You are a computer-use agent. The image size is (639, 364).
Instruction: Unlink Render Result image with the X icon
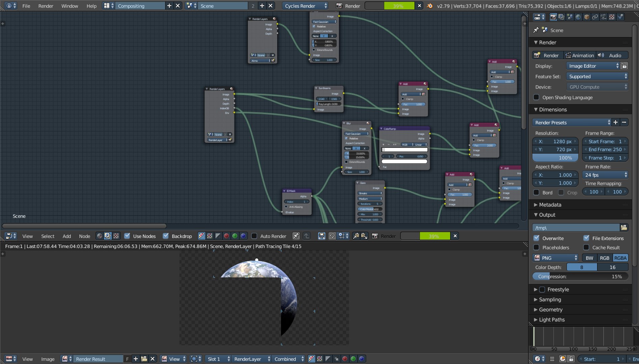[152, 359]
